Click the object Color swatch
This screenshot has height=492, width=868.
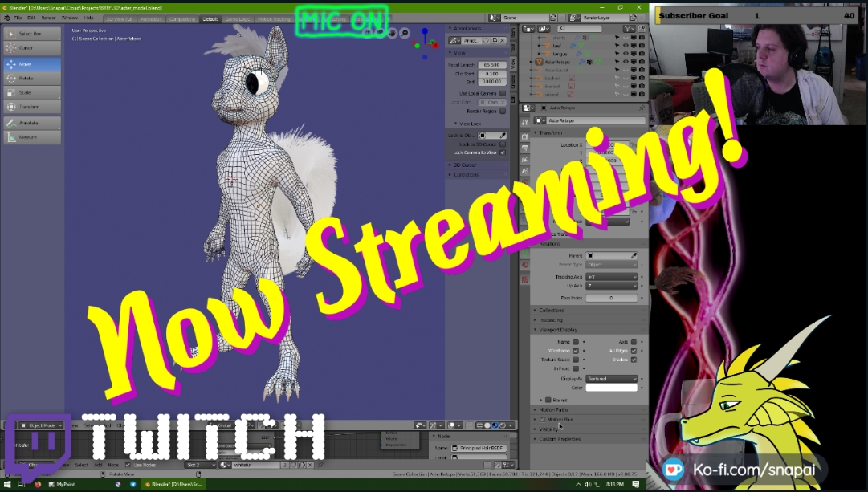(x=612, y=388)
